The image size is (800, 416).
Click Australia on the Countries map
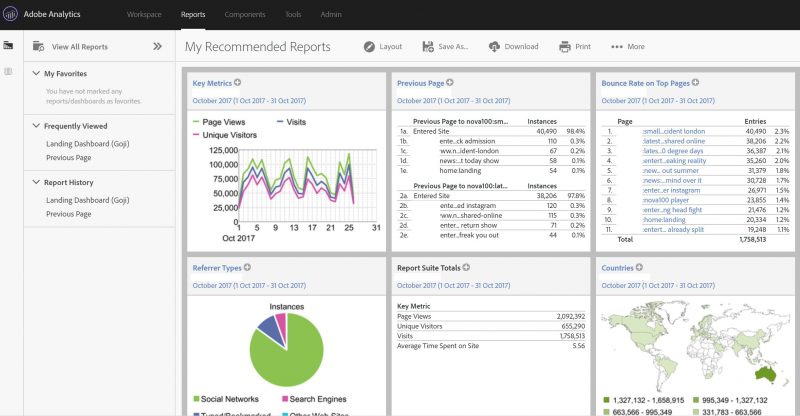tap(765, 373)
